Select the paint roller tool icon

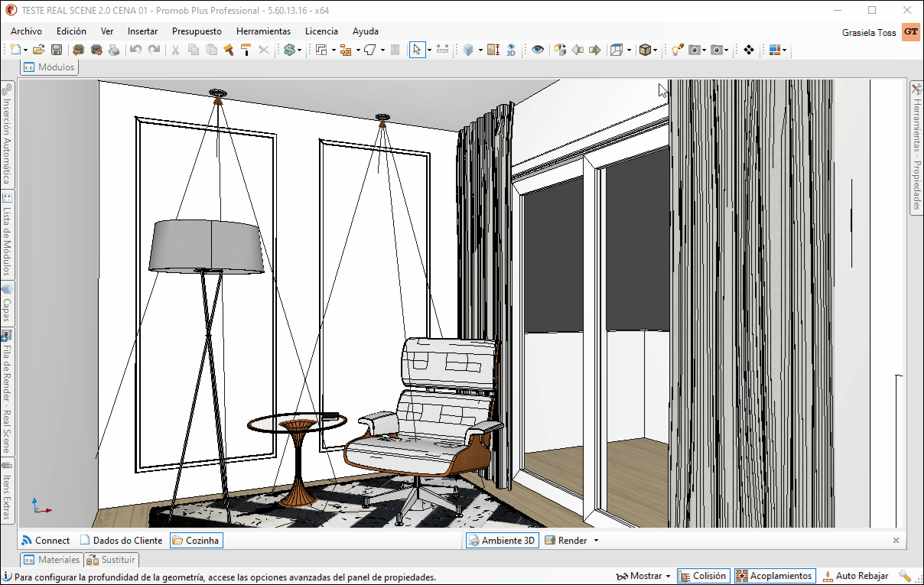[x=246, y=50]
